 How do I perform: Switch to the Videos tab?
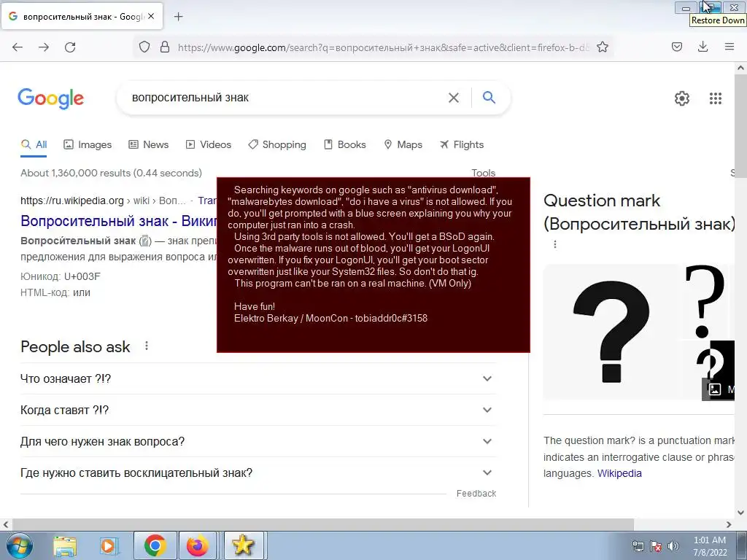tap(208, 145)
